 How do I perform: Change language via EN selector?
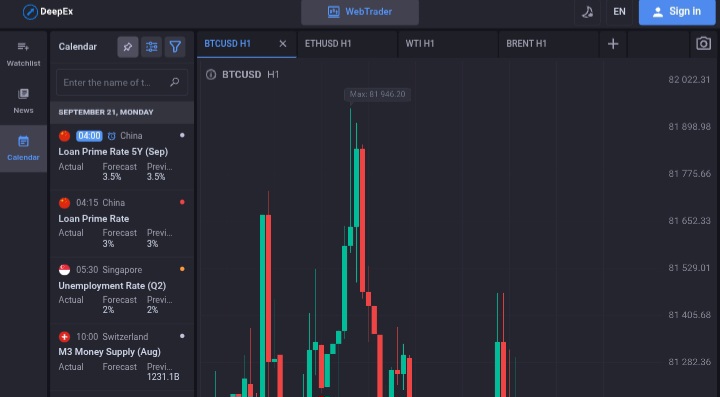619,12
